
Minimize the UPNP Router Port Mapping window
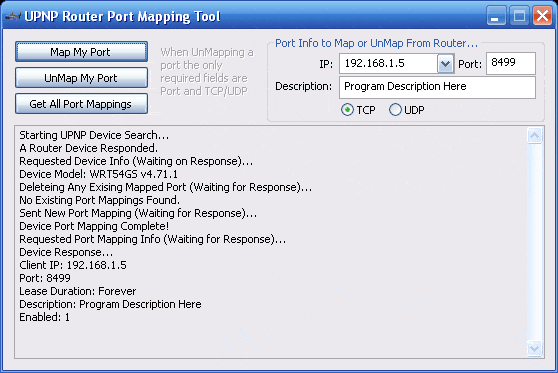point(496,16)
